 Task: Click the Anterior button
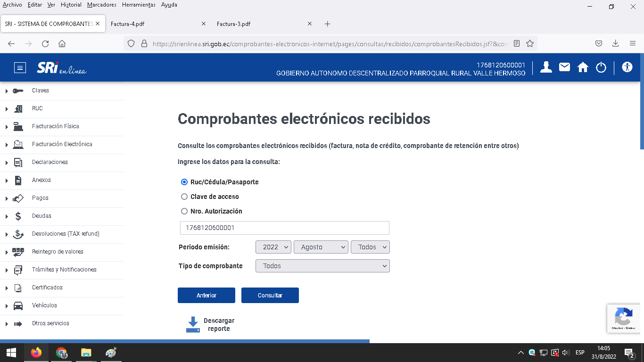point(206,295)
